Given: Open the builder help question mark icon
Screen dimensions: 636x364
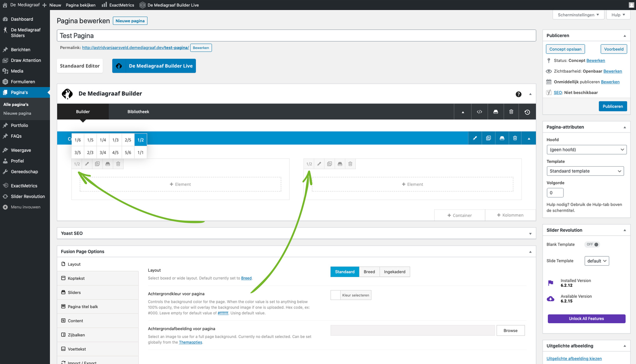Looking at the screenshot, I should 518,94.
